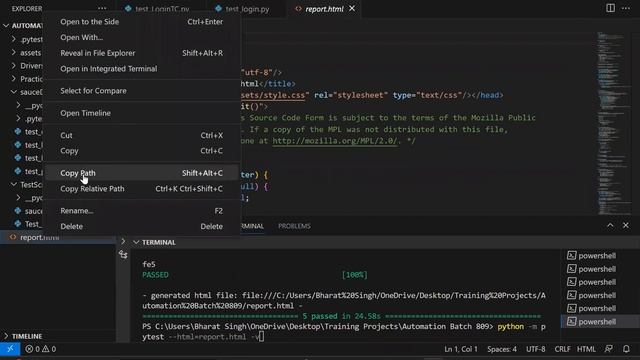Open errors and warnings count in status bar
Image resolution: width=640 pixels, height=360 pixels.
(40, 349)
